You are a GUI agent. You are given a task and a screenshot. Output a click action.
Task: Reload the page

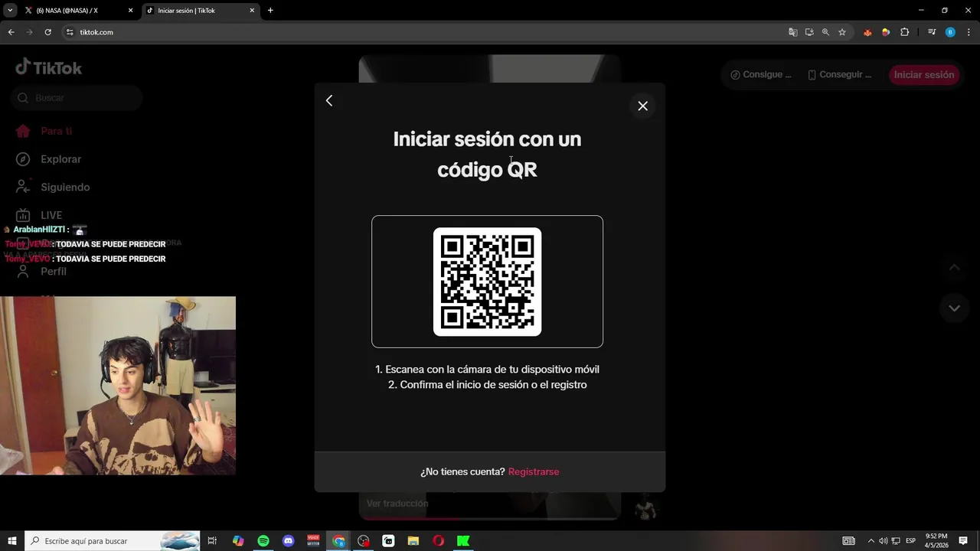click(47, 32)
